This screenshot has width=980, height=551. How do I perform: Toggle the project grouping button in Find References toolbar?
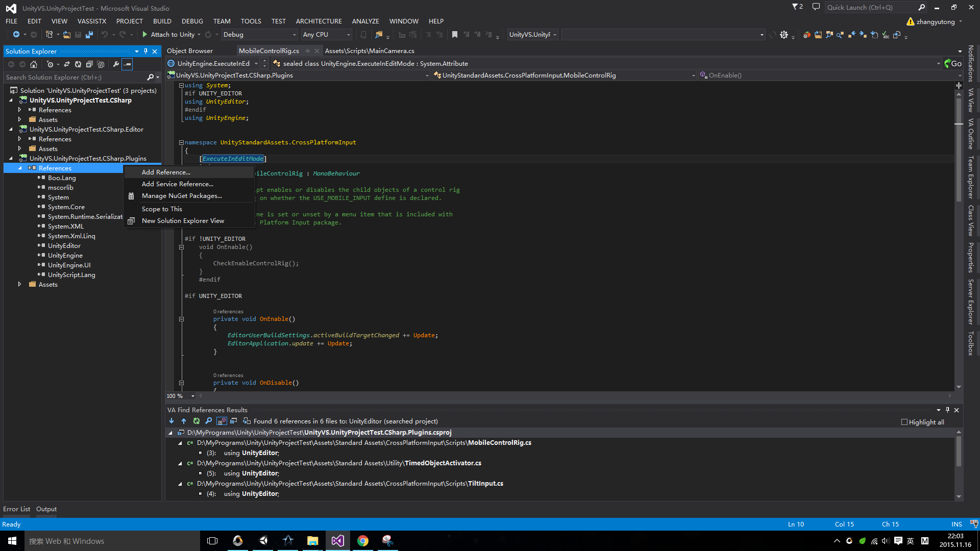(x=234, y=421)
